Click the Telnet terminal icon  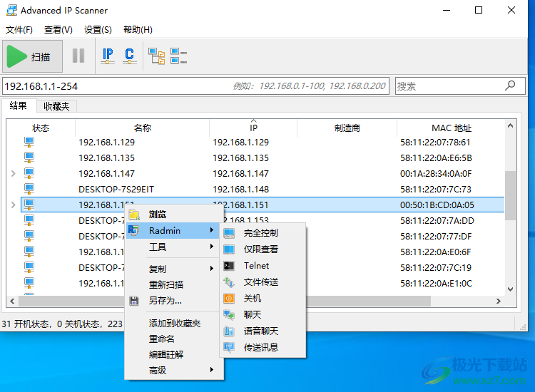click(229, 266)
